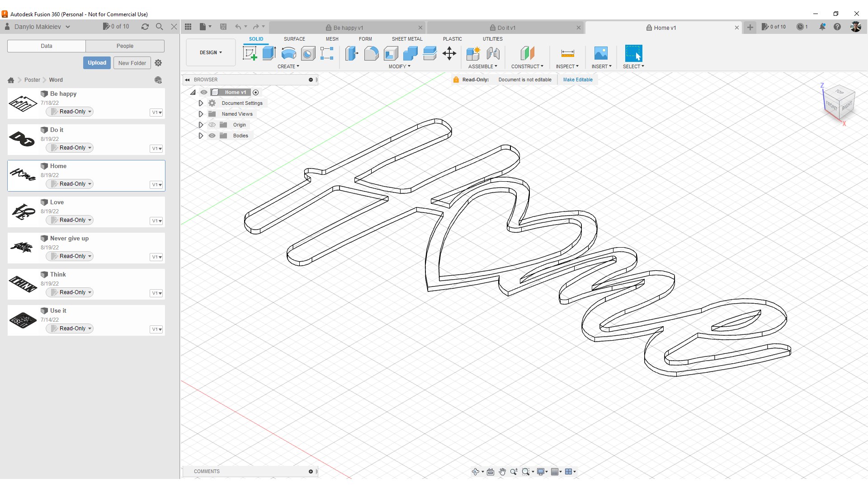The image size is (868, 488).
Task: Click the Upload button
Action: [x=97, y=63]
